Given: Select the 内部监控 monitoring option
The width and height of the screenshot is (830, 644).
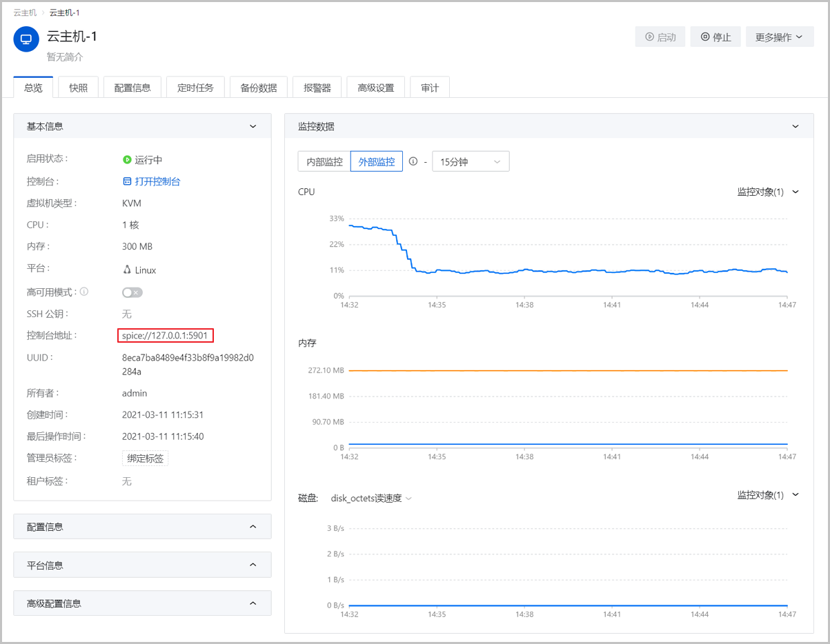Looking at the screenshot, I should 324,161.
